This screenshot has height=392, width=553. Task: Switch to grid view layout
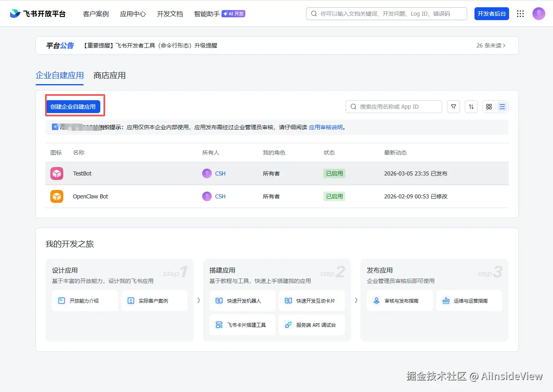[489, 107]
